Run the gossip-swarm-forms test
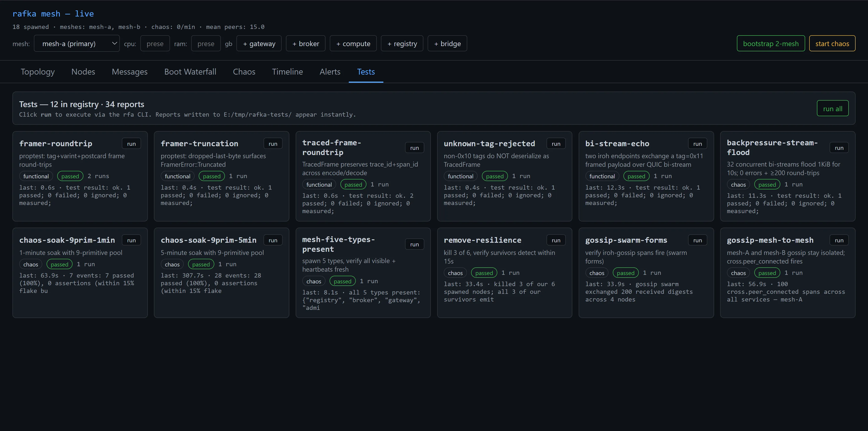Viewport: 868px width, 431px height. tap(698, 240)
